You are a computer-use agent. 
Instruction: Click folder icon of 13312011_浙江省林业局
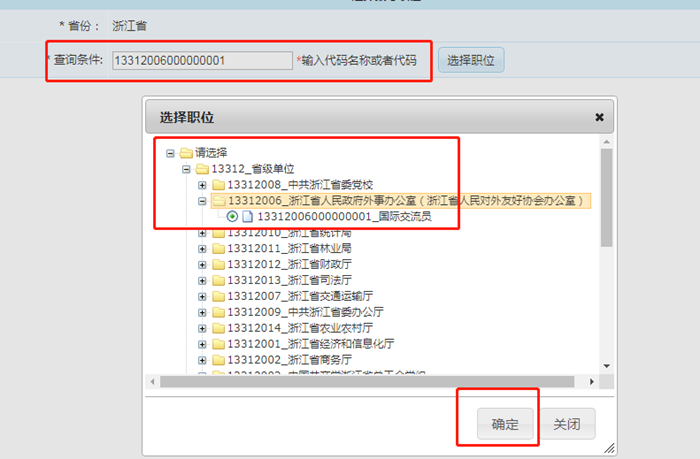pos(218,249)
